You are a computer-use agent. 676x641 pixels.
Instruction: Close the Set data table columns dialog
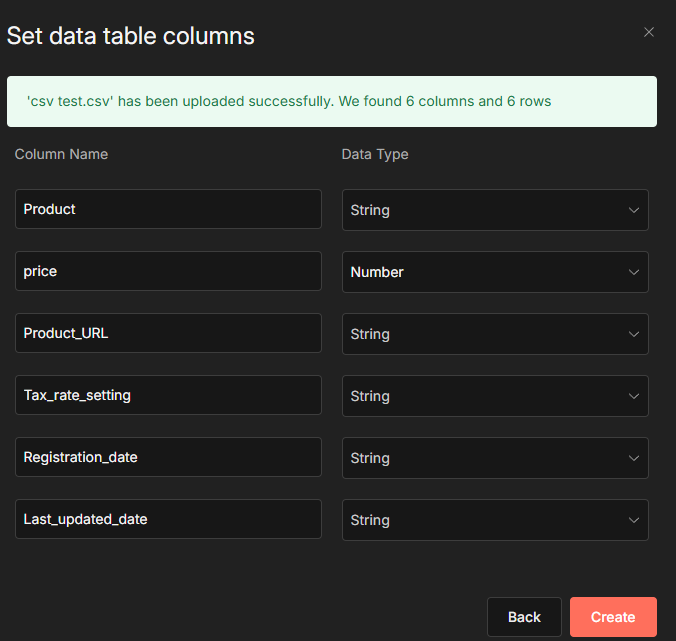[x=649, y=32]
